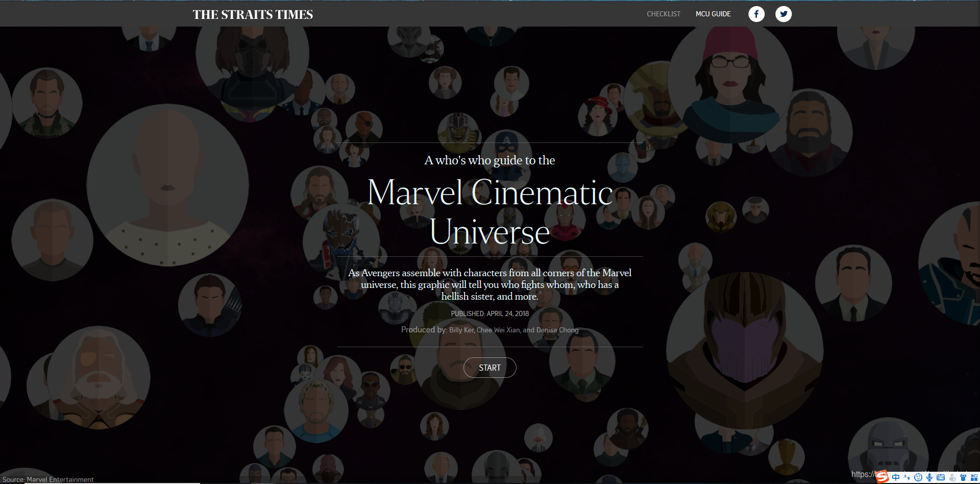Click the START button
Screen dimensions: 980x484
click(489, 368)
